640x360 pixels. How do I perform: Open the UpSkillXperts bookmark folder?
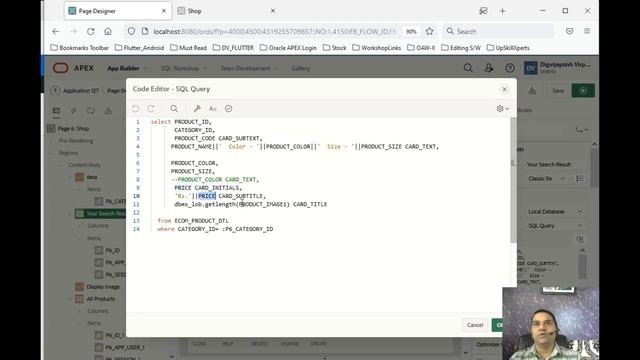pyautogui.click(x=508, y=48)
